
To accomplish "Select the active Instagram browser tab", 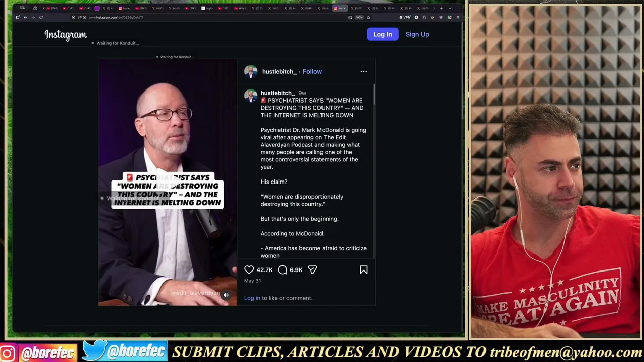I will [x=341, y=8].
